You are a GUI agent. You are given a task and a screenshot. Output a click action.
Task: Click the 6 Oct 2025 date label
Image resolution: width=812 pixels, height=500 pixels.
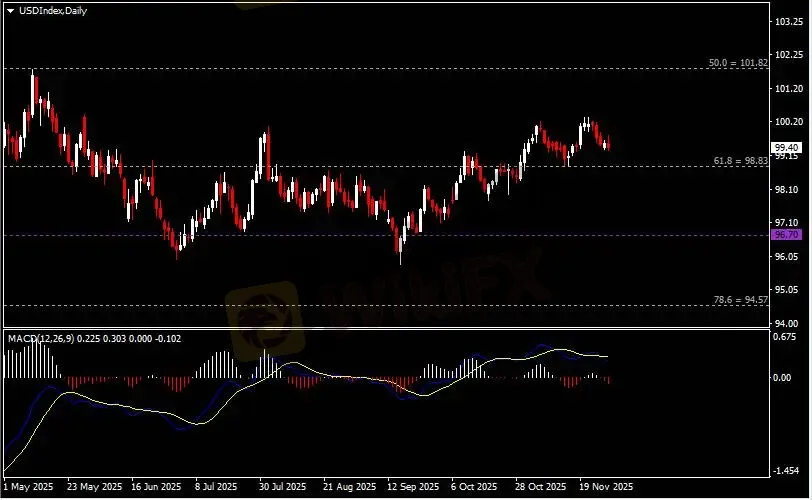tap(474, 487)
